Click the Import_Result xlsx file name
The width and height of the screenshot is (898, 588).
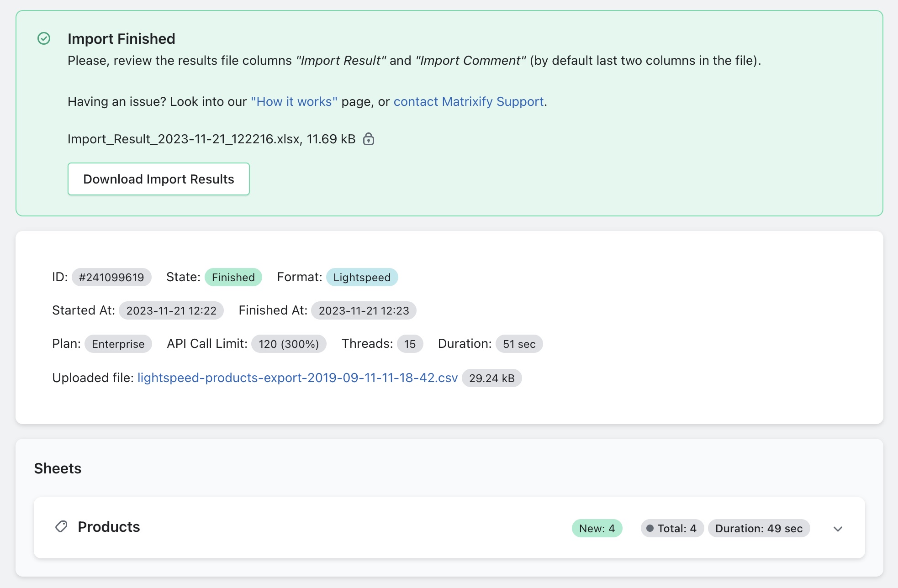click(184, 139)
